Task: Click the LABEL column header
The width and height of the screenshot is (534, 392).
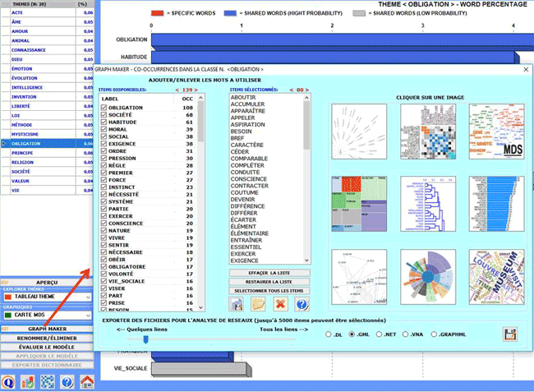Action: (110, 99)
